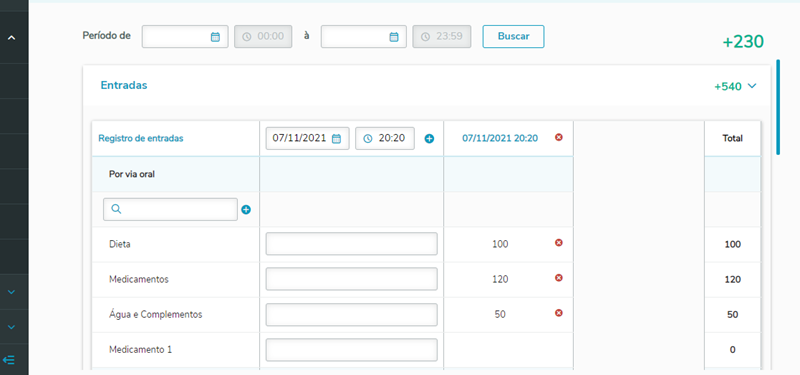The height and width of the screenshot is (375, 800).
Task: Open calendar in the period start date field
Action: pos(215,37)
